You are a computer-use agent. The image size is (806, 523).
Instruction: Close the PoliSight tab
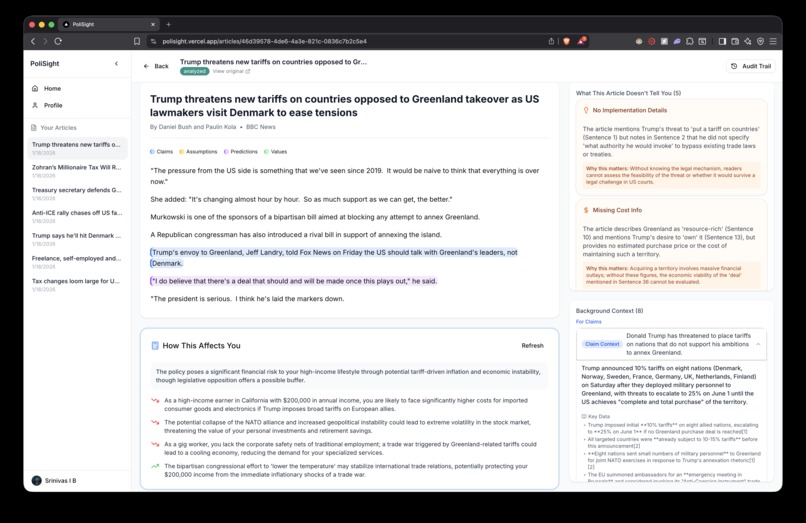pyautogui.click(x=153, y=24)
